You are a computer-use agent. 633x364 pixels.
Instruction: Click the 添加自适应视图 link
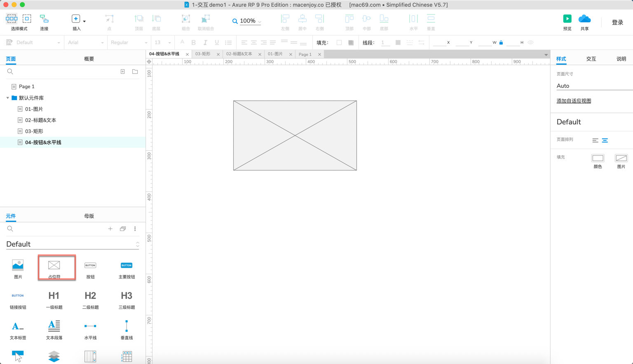coord(574,101)
